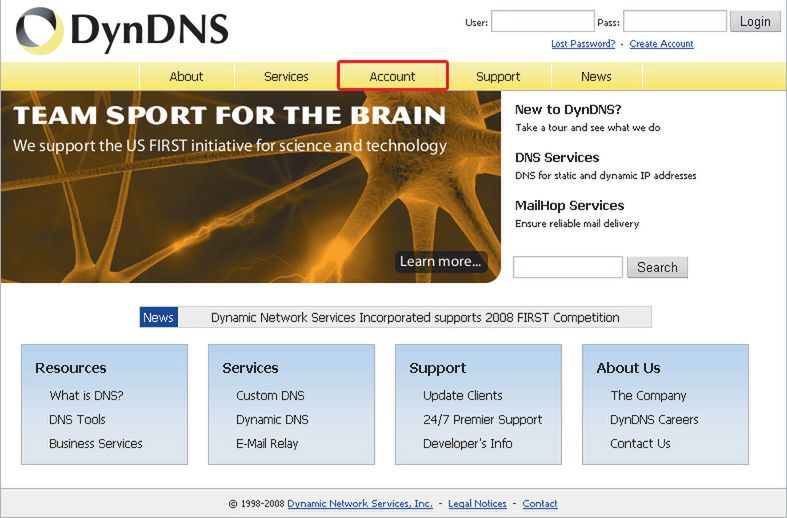Click the blue News ticker label
The width and height of the screenshot is (787, 518).
tap(159, 317)
